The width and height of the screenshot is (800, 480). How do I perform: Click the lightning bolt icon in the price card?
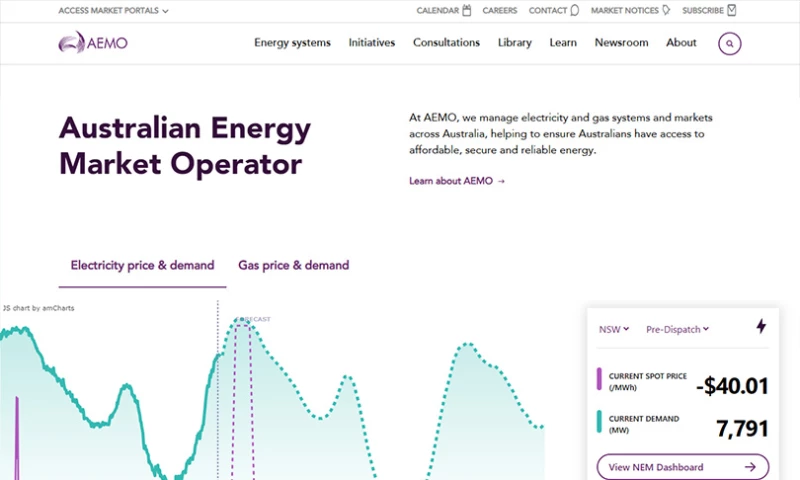pos(761,326)
